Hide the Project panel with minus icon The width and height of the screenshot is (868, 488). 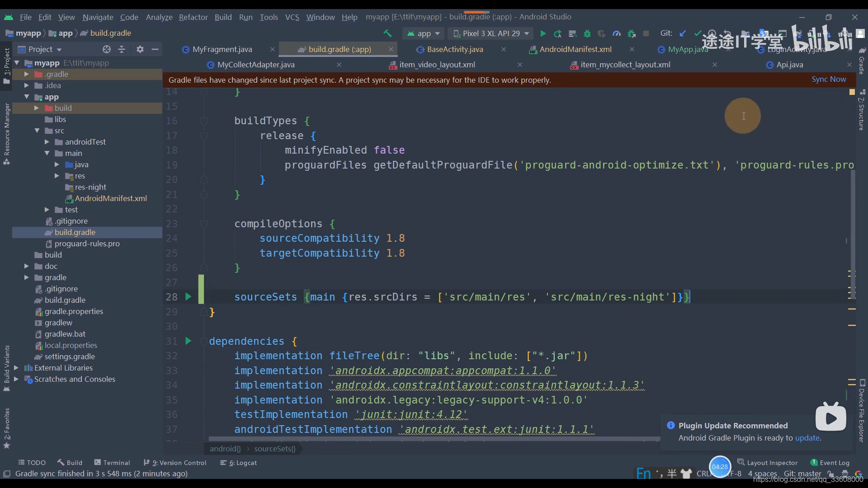[x=155, y=49]
